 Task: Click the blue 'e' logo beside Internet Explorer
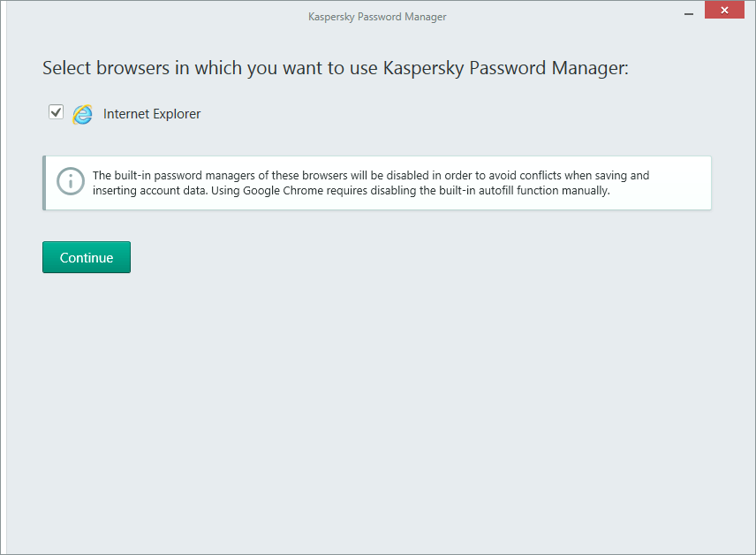click(82, 114)
